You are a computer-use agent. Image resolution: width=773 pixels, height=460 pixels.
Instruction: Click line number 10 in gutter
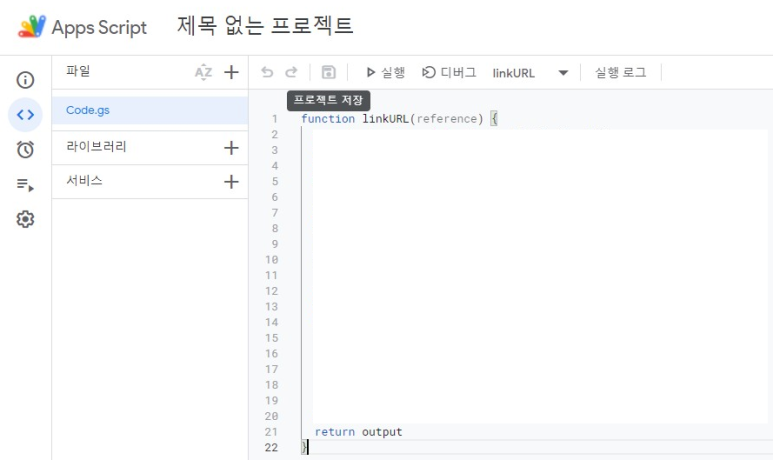[x=272, y=260]
